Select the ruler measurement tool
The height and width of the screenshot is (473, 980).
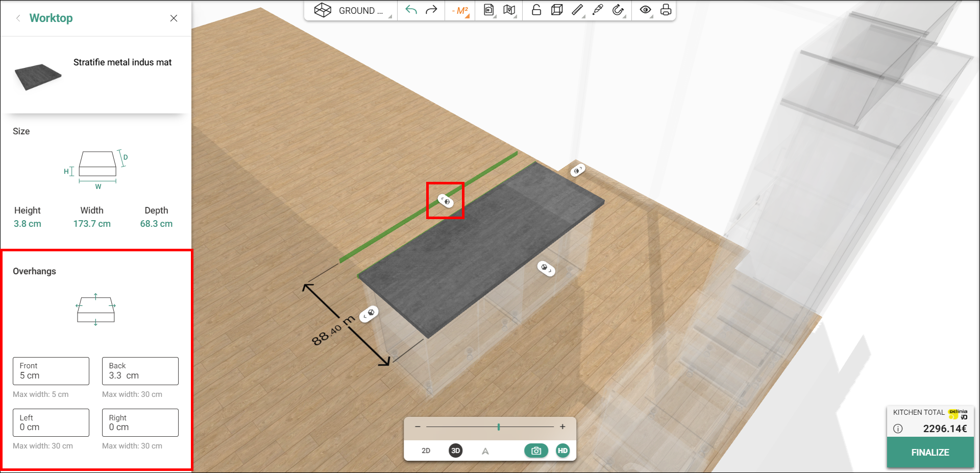coord(577,10)
